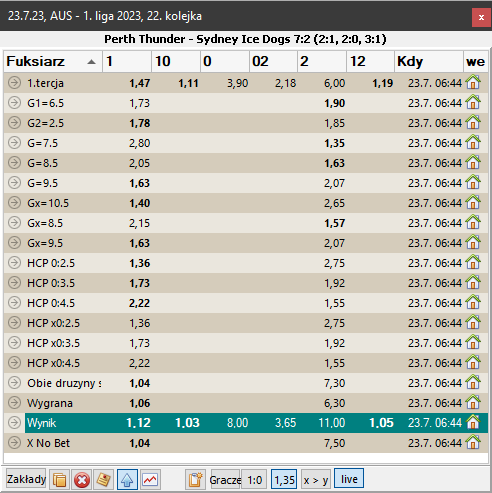The image size is (492, 493).
Task: Select odds 6,30 in Wygrana row
Action: point(335,403)
